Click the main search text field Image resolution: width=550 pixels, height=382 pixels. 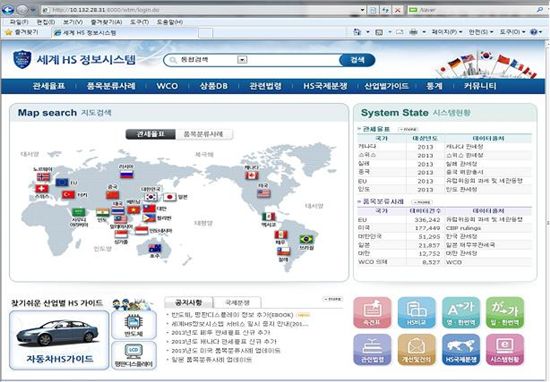pos(293,60)
